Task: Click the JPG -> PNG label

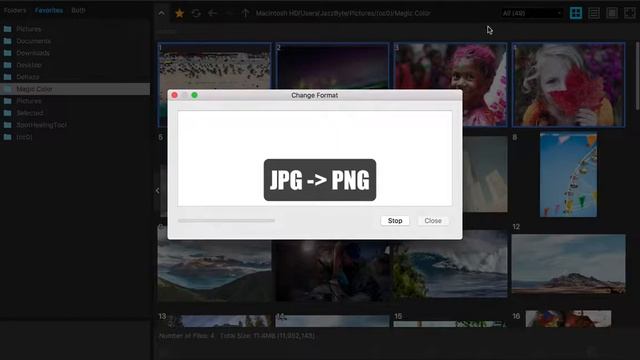Action: tap(320, 180)
